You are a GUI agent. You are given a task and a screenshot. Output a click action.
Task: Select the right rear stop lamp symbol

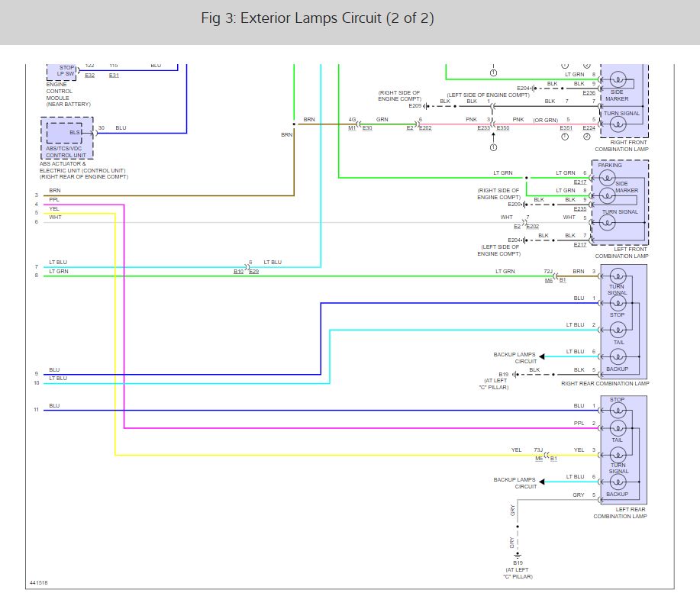click(x=618, y=303)
